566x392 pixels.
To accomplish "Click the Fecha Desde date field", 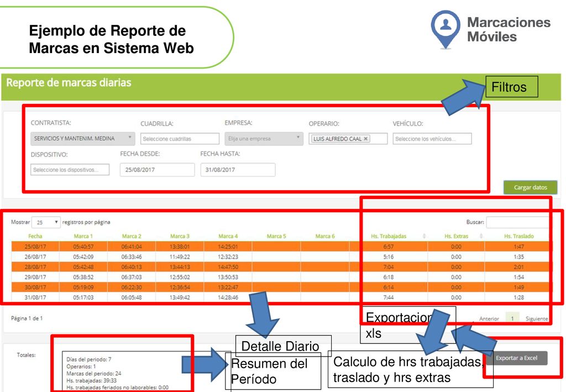I will click(157, 170).
